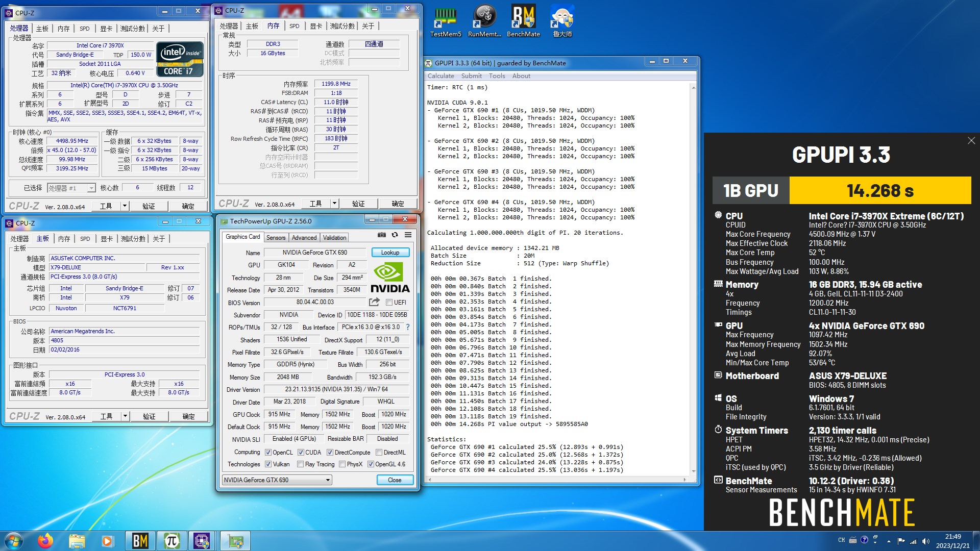Expand 工具 dropdown arrow in memory CPU-Z window
The image size is (980, 551).
click(335, 204)
